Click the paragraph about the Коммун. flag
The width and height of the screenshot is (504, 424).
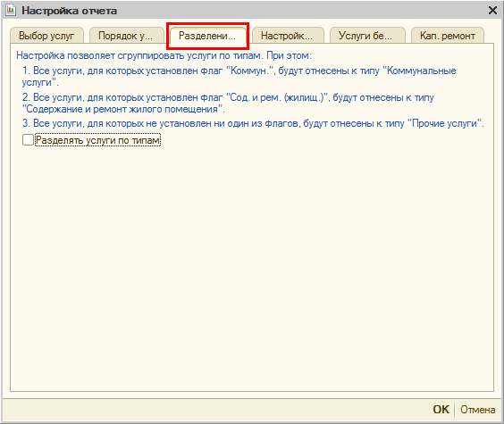tap(239, 77)
